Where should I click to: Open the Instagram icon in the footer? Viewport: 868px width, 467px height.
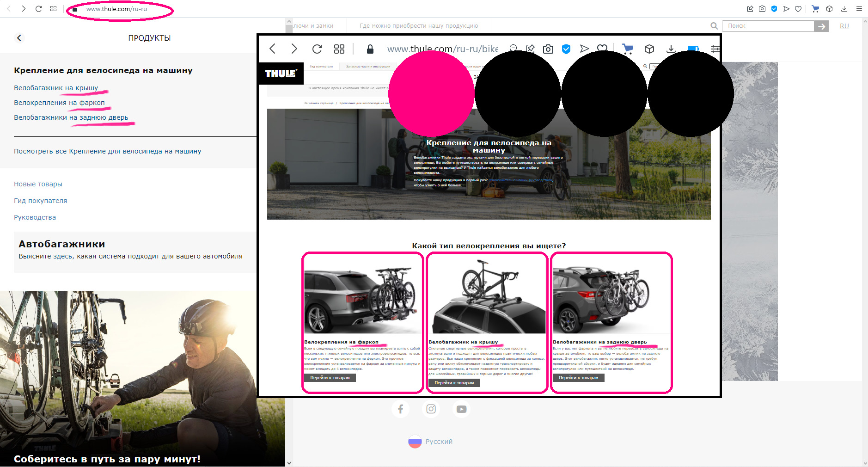tap(431, 409)
